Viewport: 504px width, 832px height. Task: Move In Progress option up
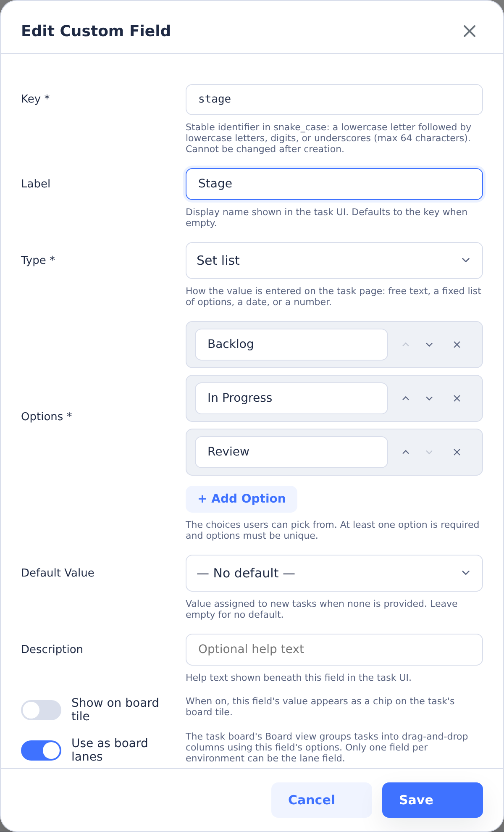tap(406, 398)
